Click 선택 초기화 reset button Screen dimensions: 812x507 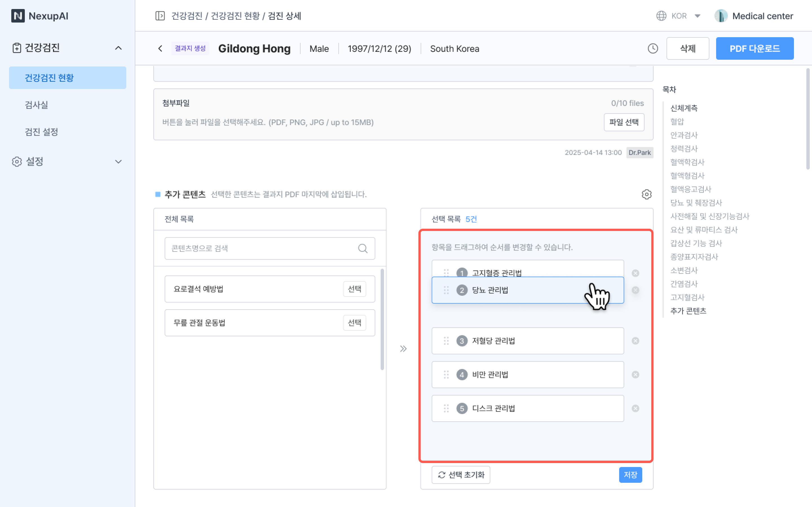point(461,475)
